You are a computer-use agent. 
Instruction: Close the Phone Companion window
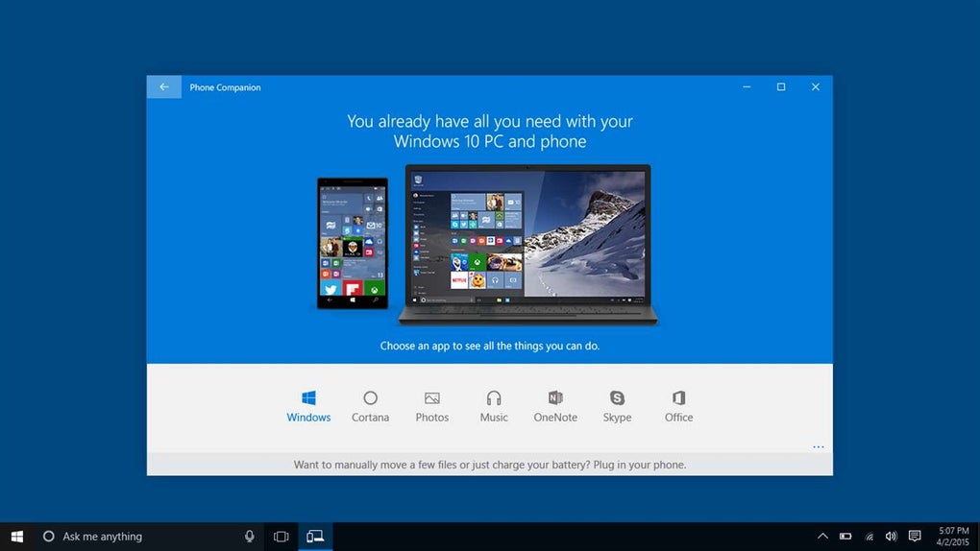point(815,86)
